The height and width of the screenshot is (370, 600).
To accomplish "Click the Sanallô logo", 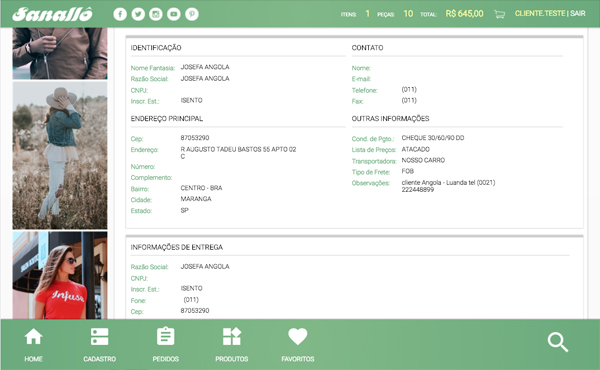I will tap(52, 14).
